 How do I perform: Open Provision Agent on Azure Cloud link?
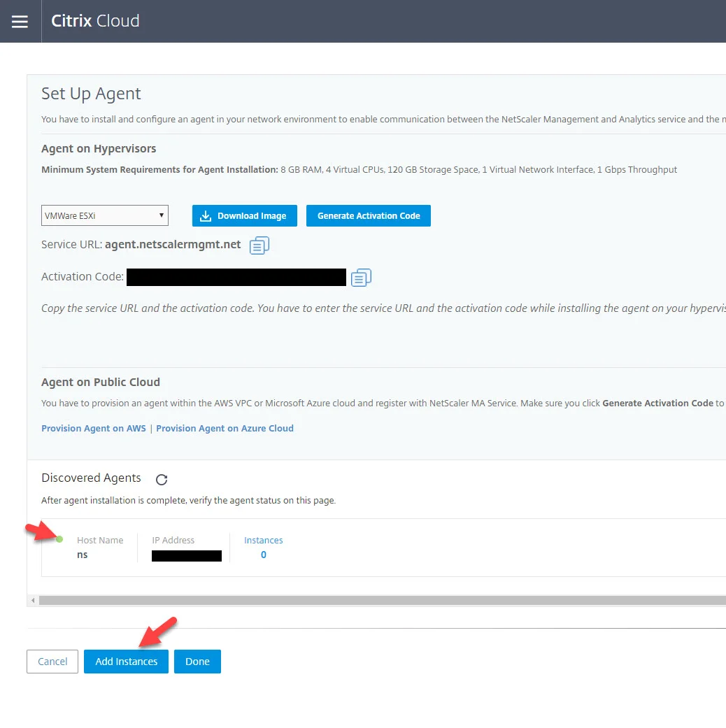click(x=225, y=428)
